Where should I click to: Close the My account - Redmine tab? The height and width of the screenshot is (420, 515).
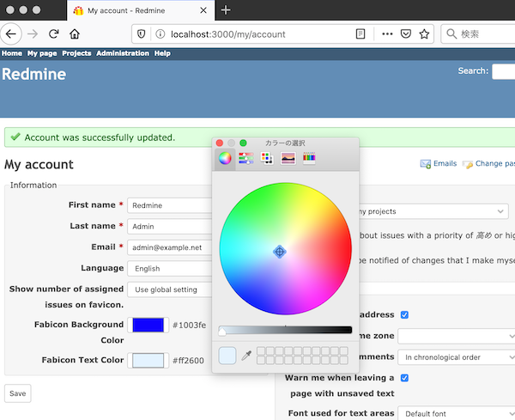point(203,10)
